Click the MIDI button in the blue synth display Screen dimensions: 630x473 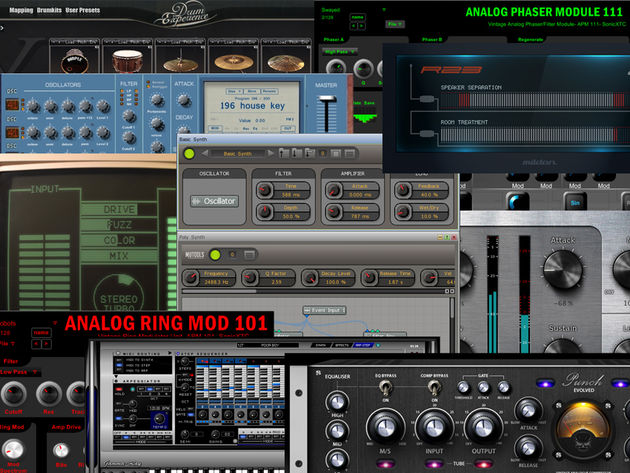click(215, 128)
